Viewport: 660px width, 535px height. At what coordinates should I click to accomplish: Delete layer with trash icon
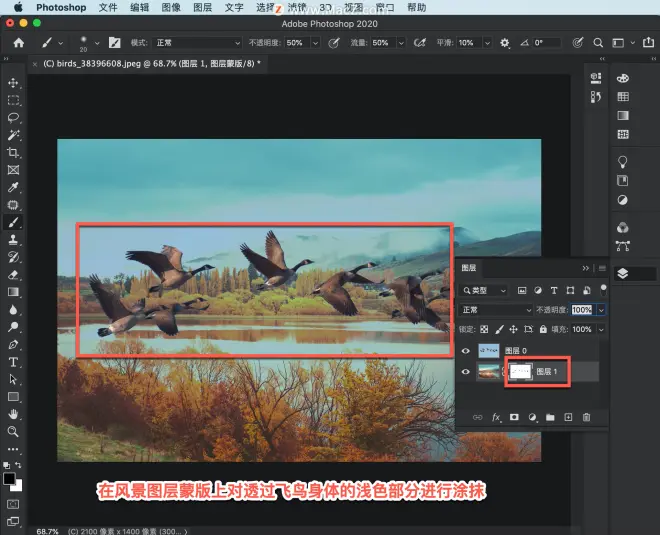tap(586, 417)
